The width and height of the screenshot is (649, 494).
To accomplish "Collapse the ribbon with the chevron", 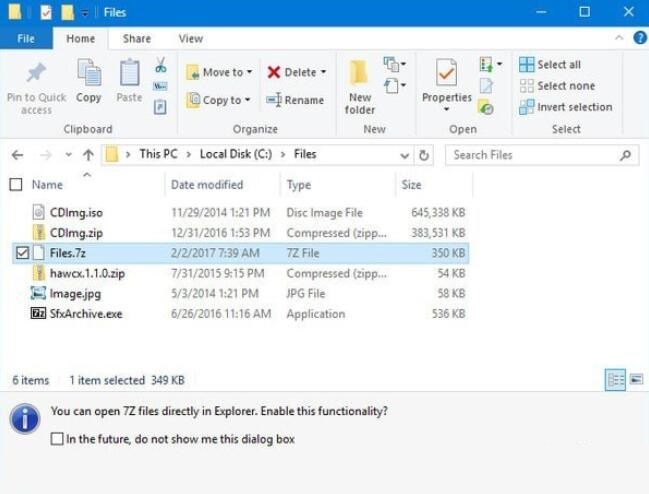I will point(619,38).
